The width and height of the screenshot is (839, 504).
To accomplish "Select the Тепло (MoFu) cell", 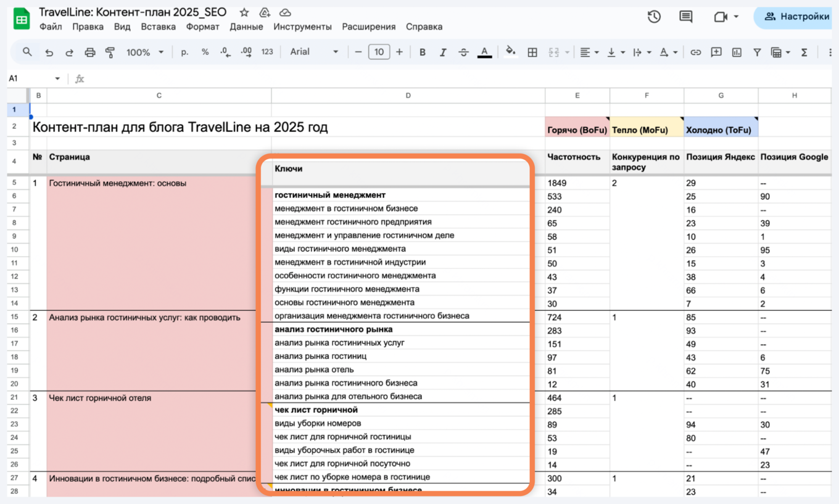I will (x=647, y=127).
